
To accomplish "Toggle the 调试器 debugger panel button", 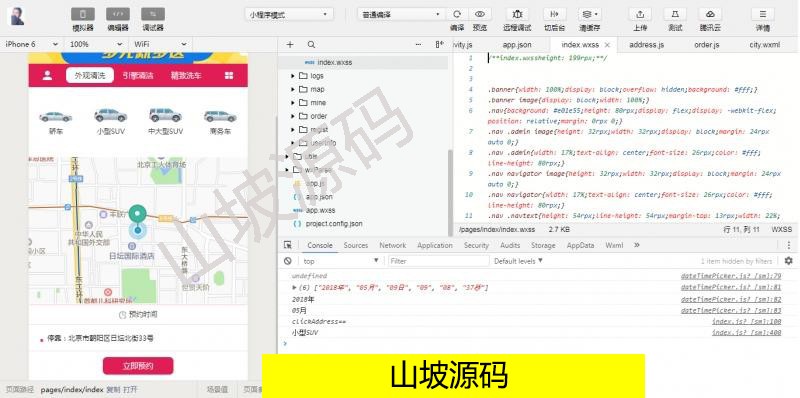I will click(x=153, y=14).
